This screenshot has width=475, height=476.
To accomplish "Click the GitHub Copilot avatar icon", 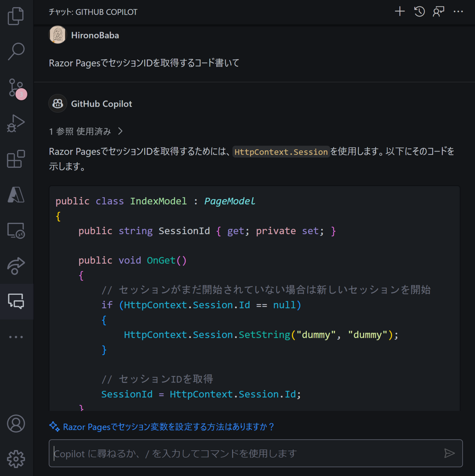I will (58, 104).
